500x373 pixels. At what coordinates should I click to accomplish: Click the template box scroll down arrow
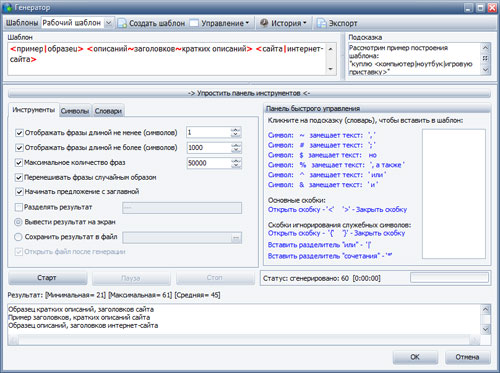[331, 69]
